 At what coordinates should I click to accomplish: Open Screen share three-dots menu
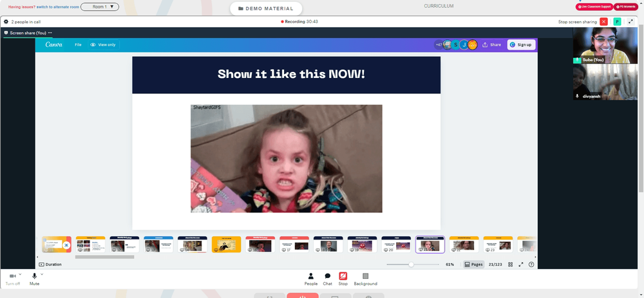click(x=50, y=33)
